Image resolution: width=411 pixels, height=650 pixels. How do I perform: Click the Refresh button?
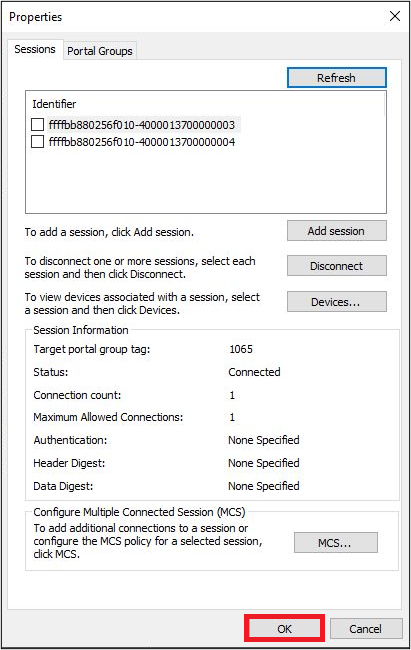(x=336, y=78)
